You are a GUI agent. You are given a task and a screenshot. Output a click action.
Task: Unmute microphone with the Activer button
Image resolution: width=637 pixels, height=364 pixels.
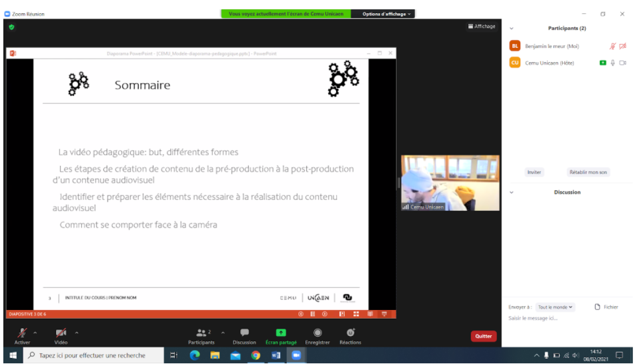pyautogui.click(x=22, y=333)
